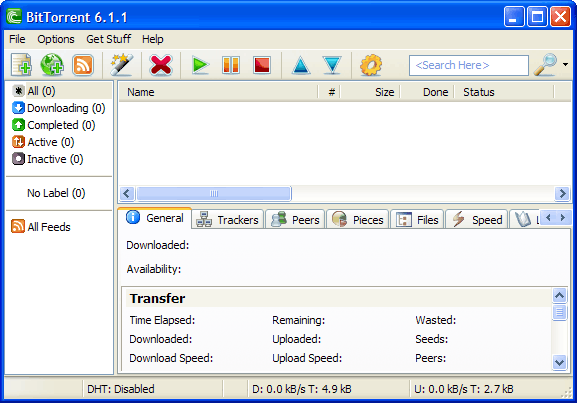Screen dimensions: 577x403
Task: Click the 'Wasted:' label
Action: pos(436,320)
